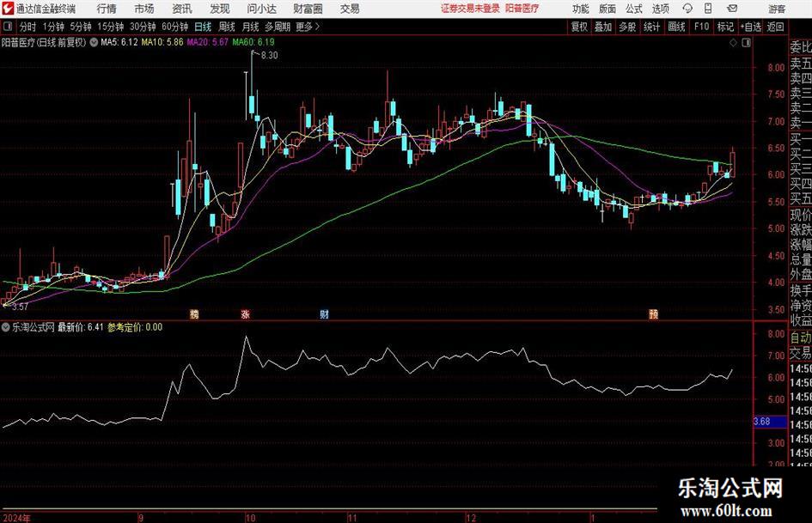Screen dimensions: 812x523
Task: Click the 涨 marker on chart bottom
Action: coord(246,313)
